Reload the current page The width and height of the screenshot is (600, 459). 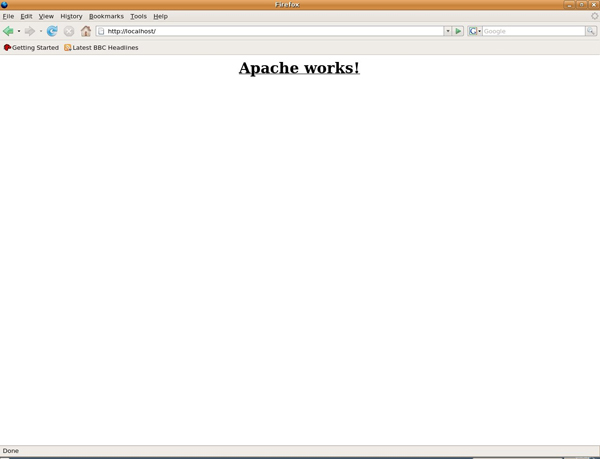(52, 31)
